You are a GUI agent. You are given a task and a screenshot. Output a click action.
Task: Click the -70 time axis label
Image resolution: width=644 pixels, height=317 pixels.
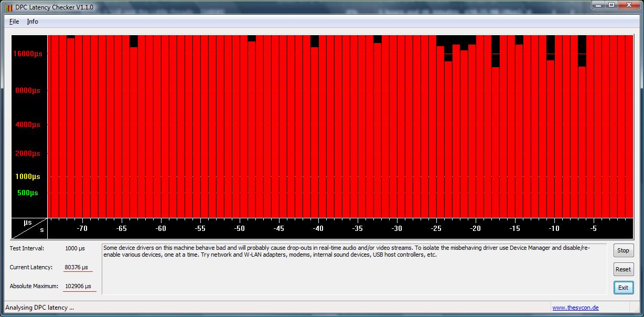[82, 228]
